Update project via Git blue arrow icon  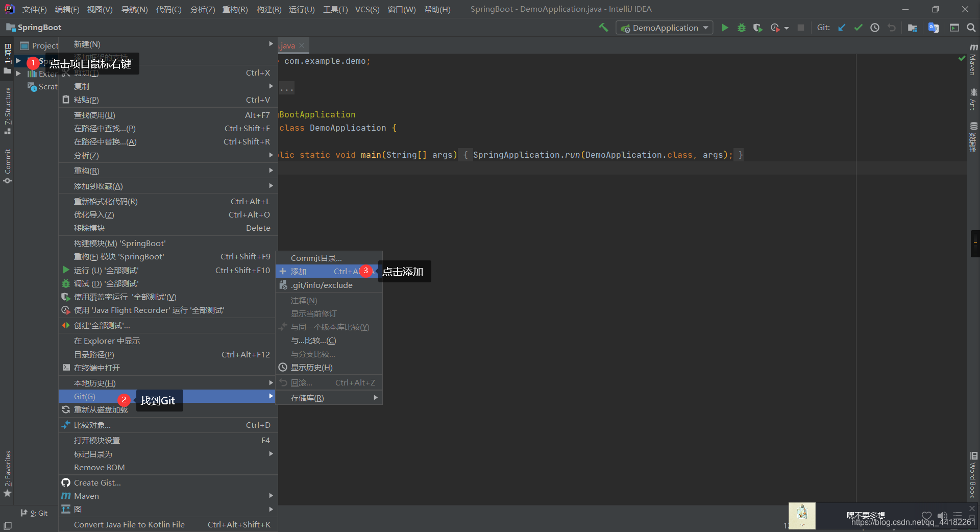click(842, 28)
